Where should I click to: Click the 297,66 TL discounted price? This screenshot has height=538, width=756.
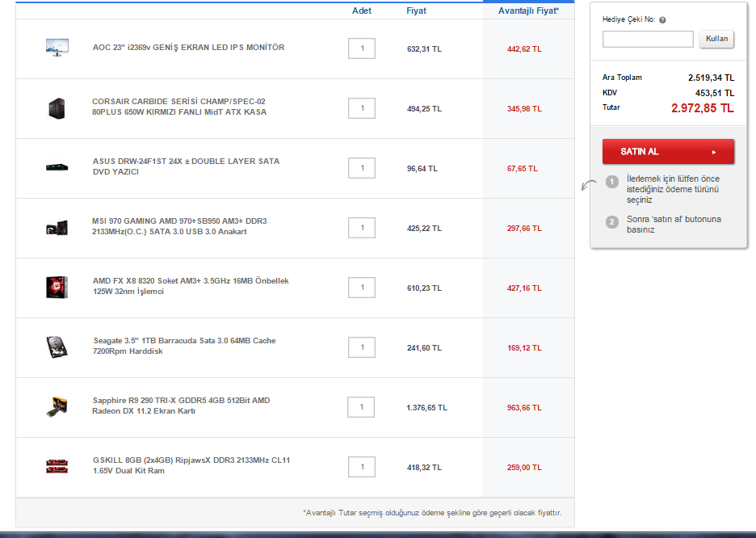coord(524,229)
